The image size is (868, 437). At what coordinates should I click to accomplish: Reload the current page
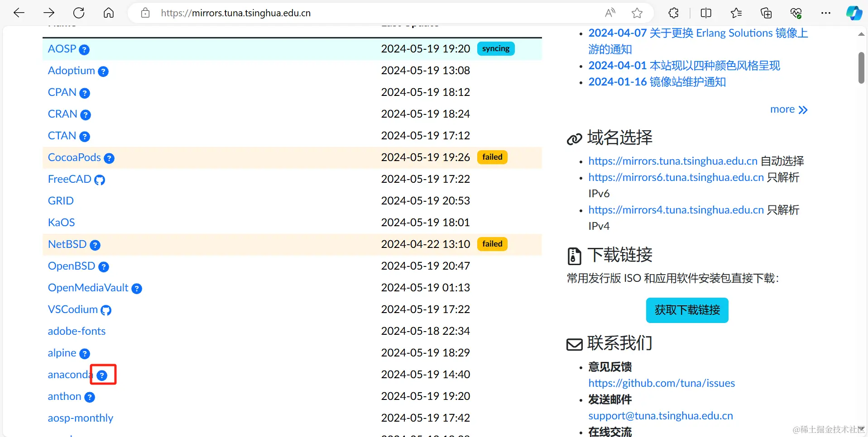[x=79, y=13]
